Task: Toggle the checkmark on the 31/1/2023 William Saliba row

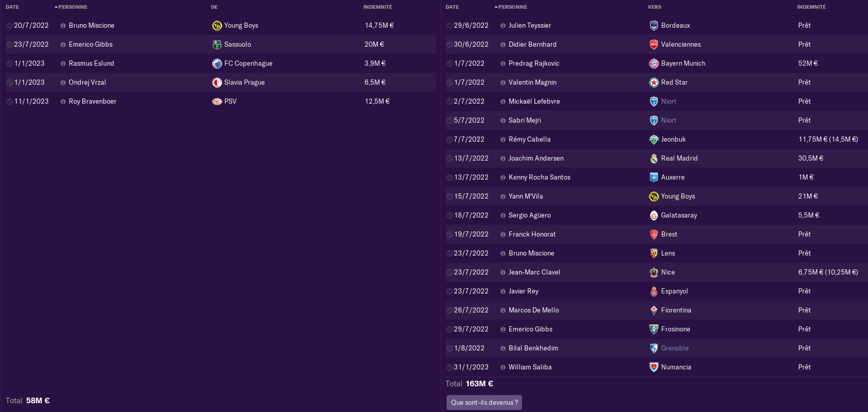Action: [450, 367]
